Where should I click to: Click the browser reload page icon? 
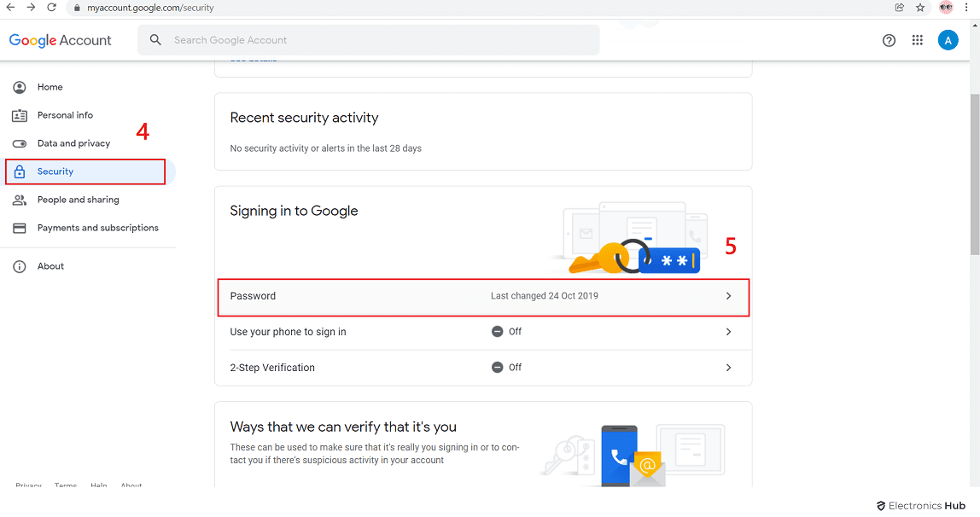51,8
